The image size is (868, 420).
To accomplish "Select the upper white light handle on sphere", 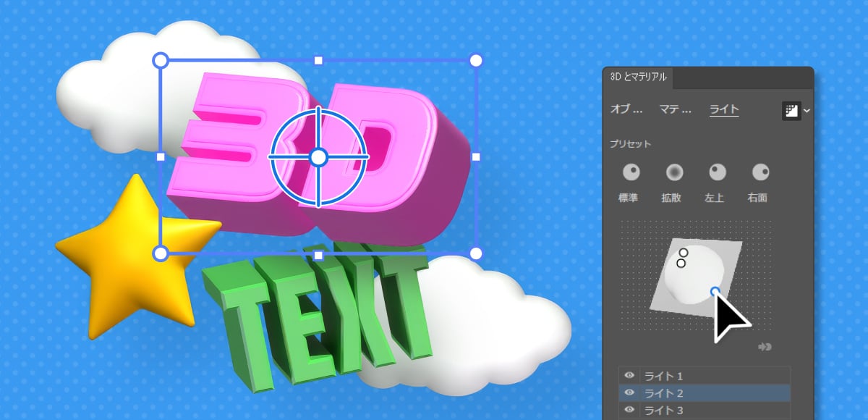I will (x=684, y=253).
